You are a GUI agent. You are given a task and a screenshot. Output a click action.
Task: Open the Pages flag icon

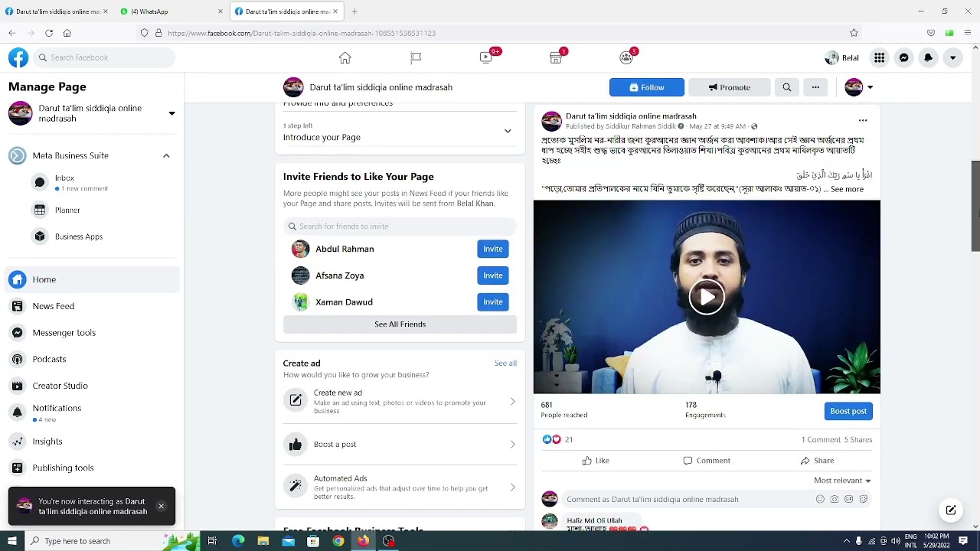[416, 57]
